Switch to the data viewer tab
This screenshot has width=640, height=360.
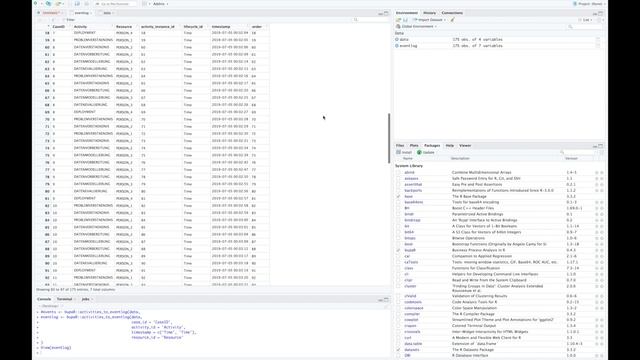107,13
